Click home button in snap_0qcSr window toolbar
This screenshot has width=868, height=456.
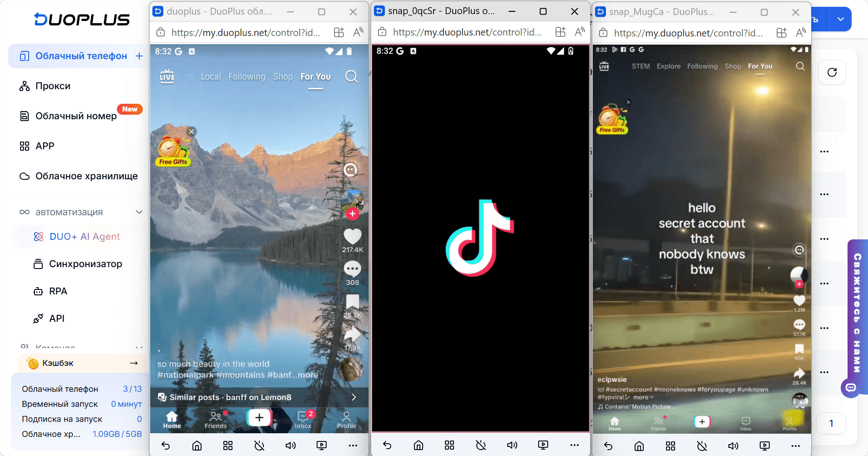(419, 445)
